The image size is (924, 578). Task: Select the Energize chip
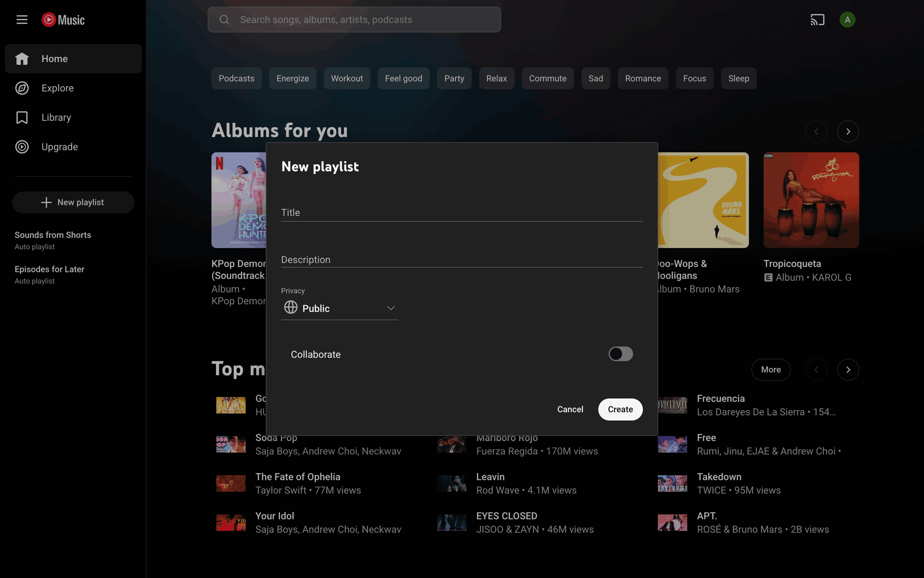point(293,79)
